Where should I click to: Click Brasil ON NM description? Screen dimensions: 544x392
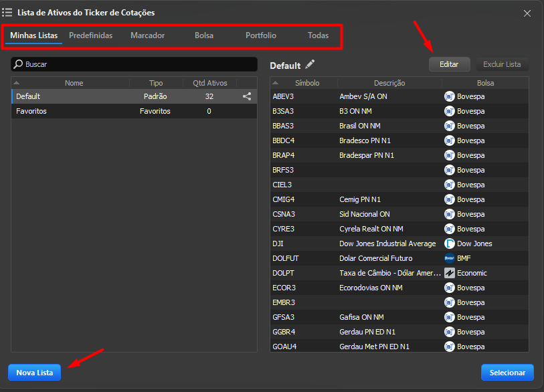point(360,126)
